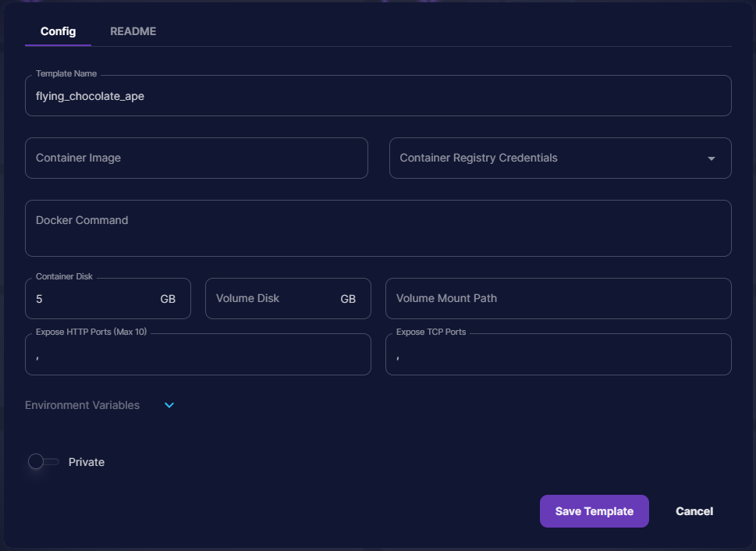Click the Private label text

tap(87, 462)
